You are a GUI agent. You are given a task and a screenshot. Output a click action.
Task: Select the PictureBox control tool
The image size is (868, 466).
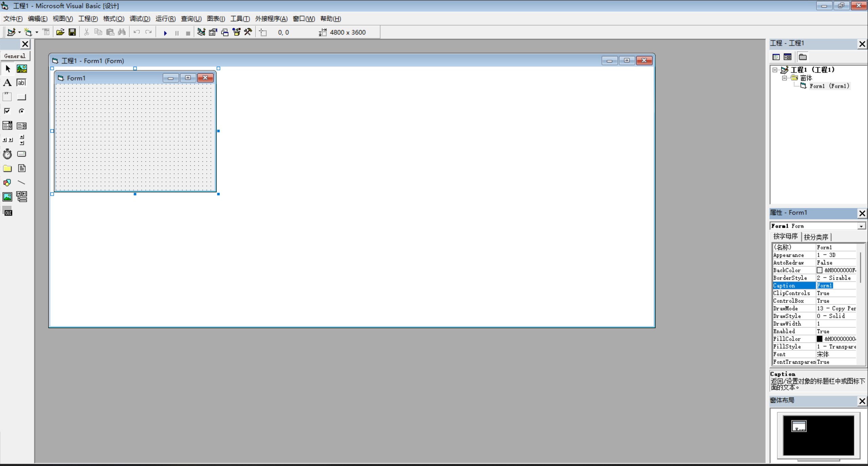click(x=22, y=69)
